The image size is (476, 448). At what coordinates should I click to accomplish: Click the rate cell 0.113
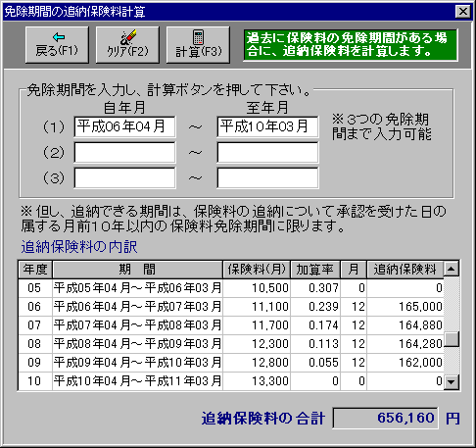click(x=315, y=344)
